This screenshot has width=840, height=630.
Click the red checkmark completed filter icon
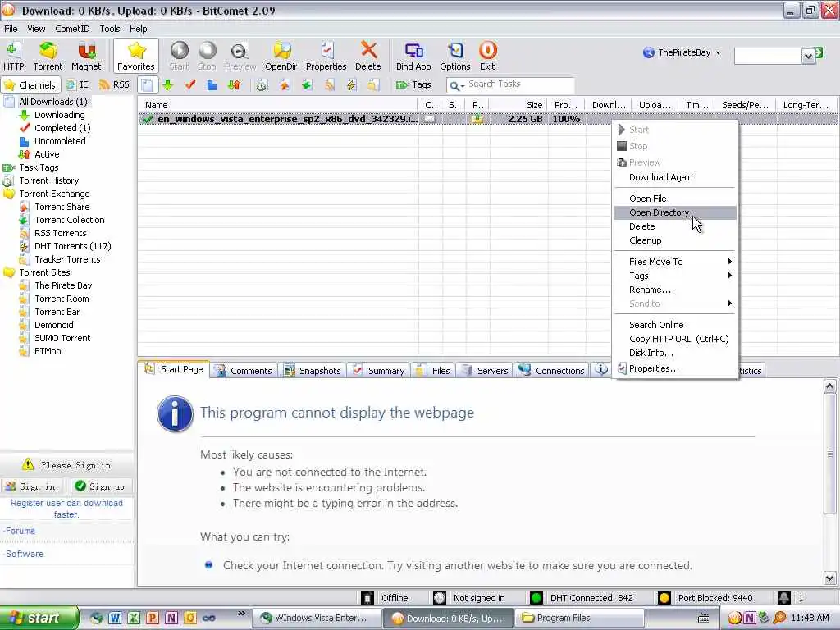[190, 84]
